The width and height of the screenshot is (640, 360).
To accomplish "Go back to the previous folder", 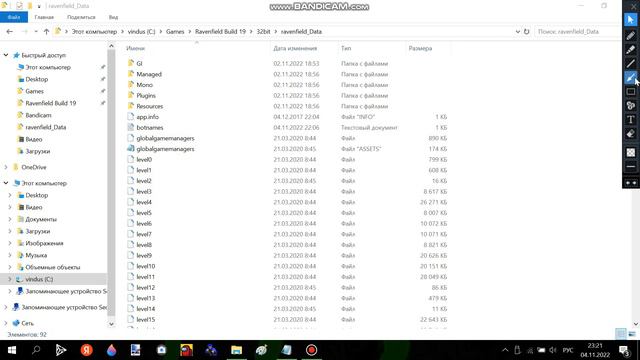I will (10, 31).
